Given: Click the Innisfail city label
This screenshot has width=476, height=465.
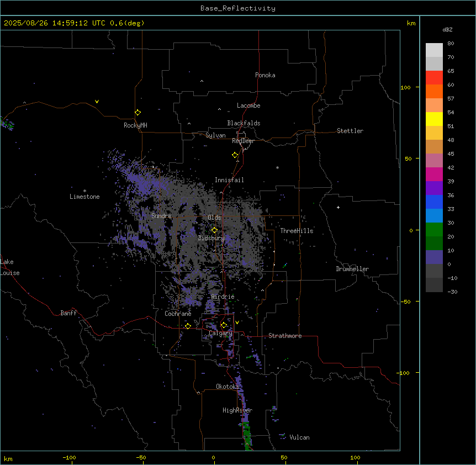Looking at the screenshot, I should 229,180.
